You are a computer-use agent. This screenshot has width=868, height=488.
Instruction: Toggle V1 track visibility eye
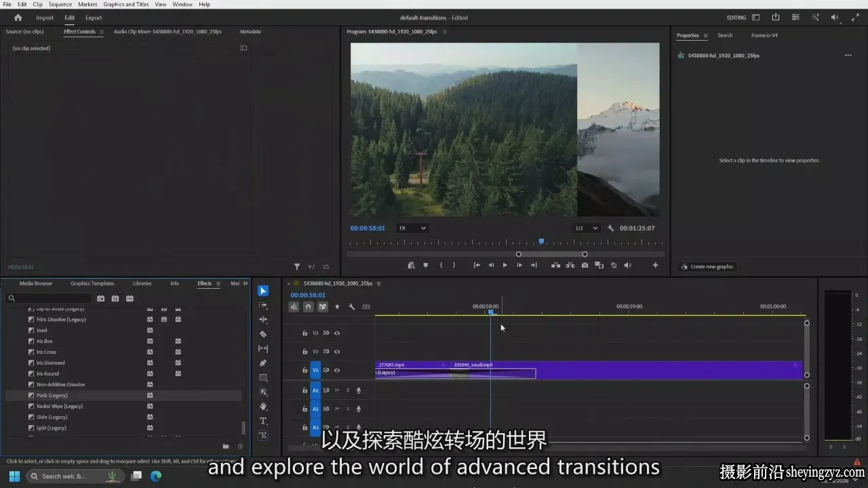click(x=337, y=370)
